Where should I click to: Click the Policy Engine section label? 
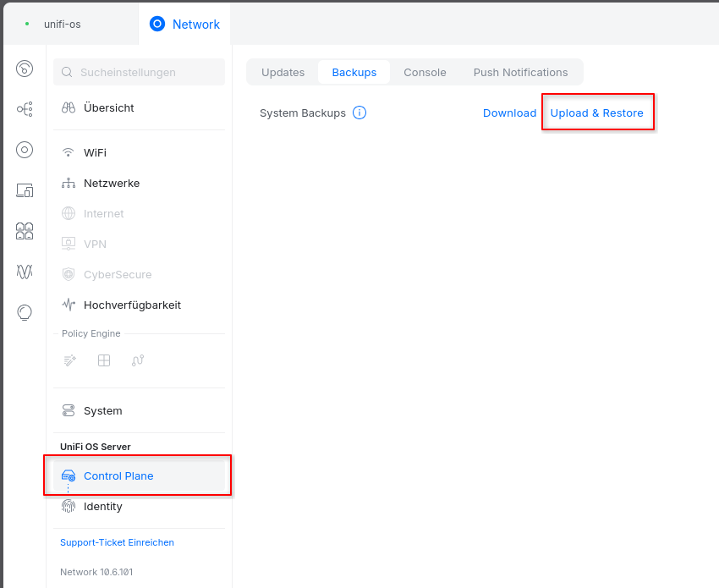[x=91, y=333]
